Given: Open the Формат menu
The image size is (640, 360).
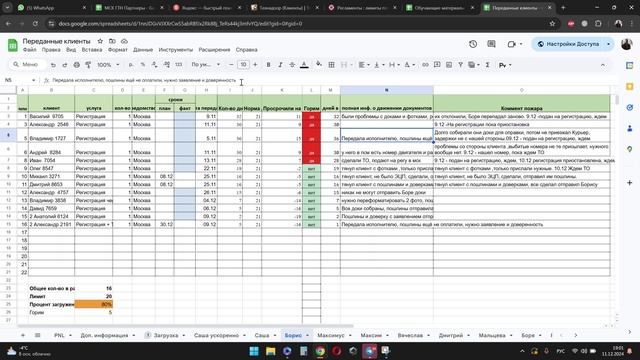Looking at the screenshot, I should (118, 50).
